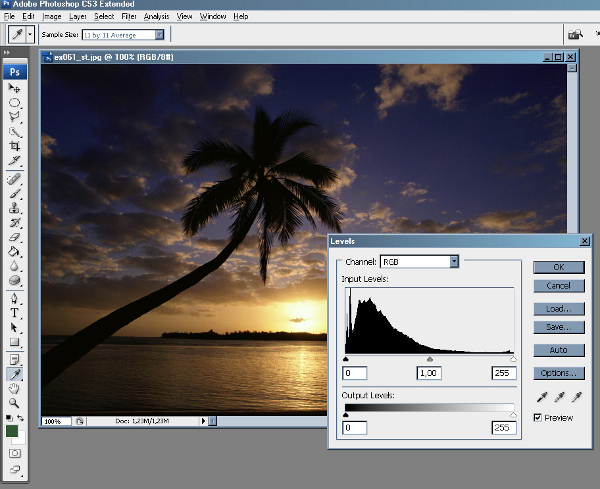Open the View menu
This screenshot has height=489, width=600.
point(184,16)
